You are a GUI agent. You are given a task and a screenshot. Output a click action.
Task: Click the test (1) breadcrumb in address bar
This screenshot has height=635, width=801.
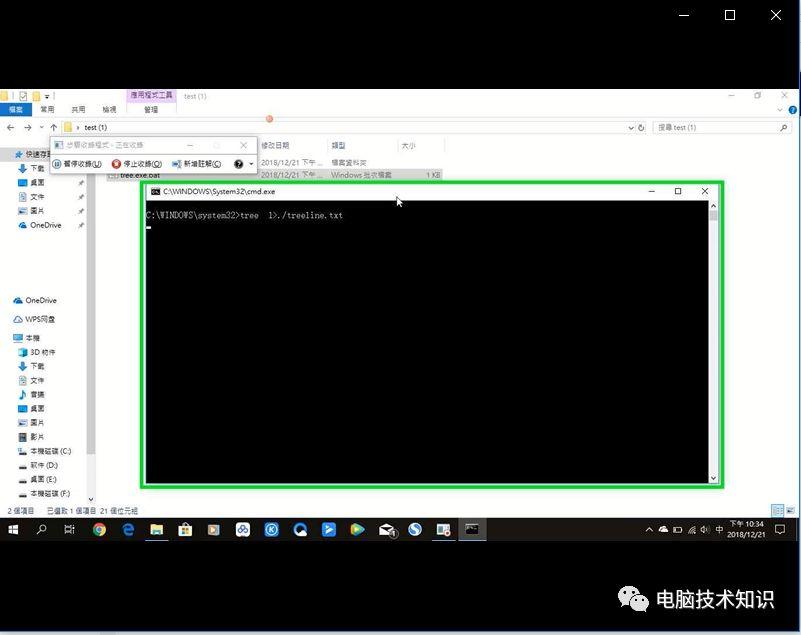[96, 127]
